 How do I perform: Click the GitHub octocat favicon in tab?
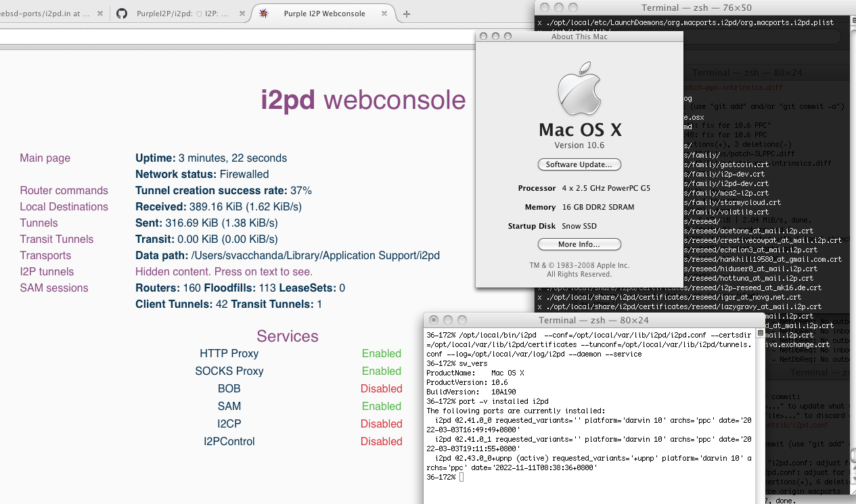(122, 14)
